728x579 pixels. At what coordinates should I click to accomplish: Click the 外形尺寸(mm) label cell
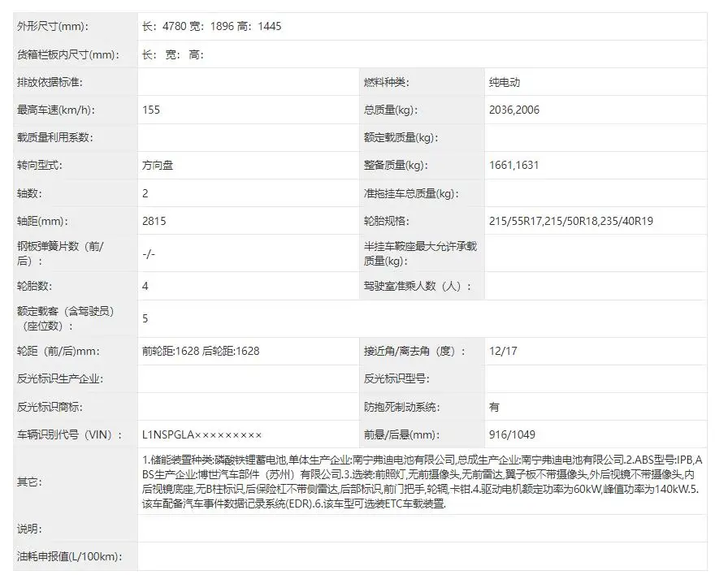(x=54, y=27)
